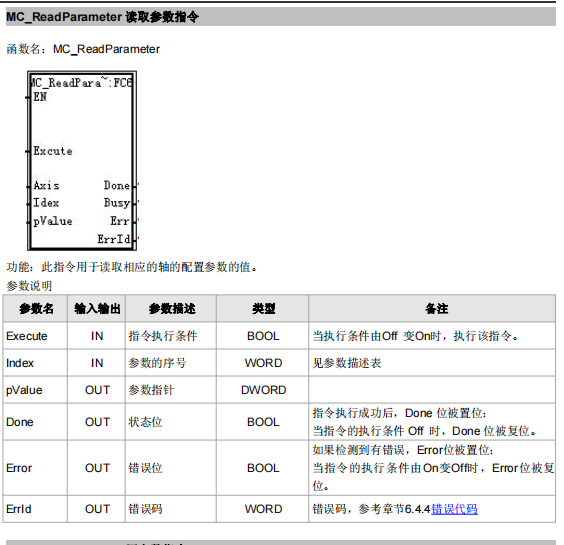Click the ErrId output label in diagram
This screenshot has height=545, width=564.
[114, 239]
